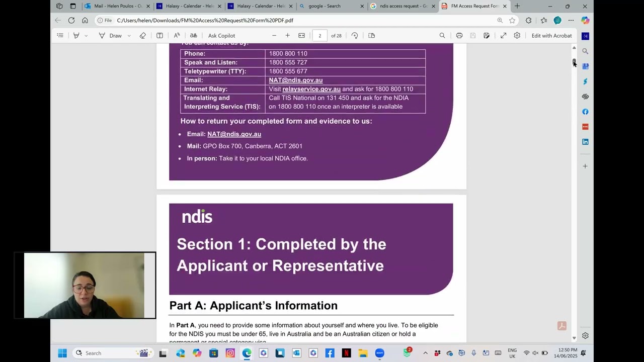Open Favorites list in browser toolbar
Screen dimensions: 644x362
544,21
